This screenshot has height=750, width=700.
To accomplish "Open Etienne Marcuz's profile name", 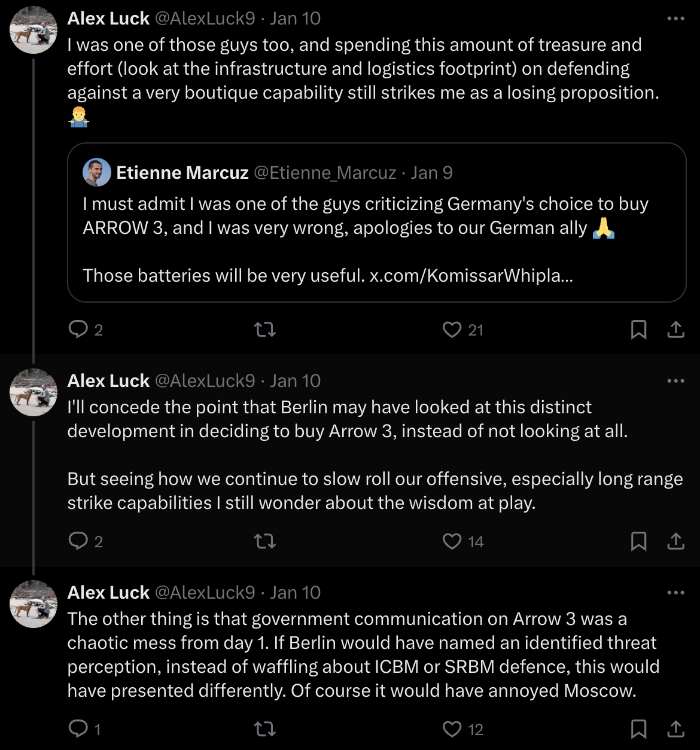I will pos(182,173).
